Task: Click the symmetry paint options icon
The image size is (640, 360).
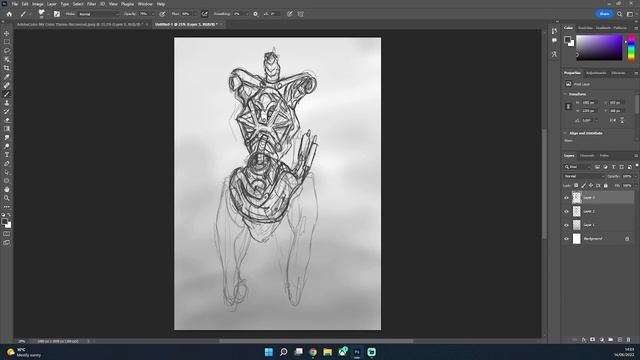Action: (x=301, y=14)
